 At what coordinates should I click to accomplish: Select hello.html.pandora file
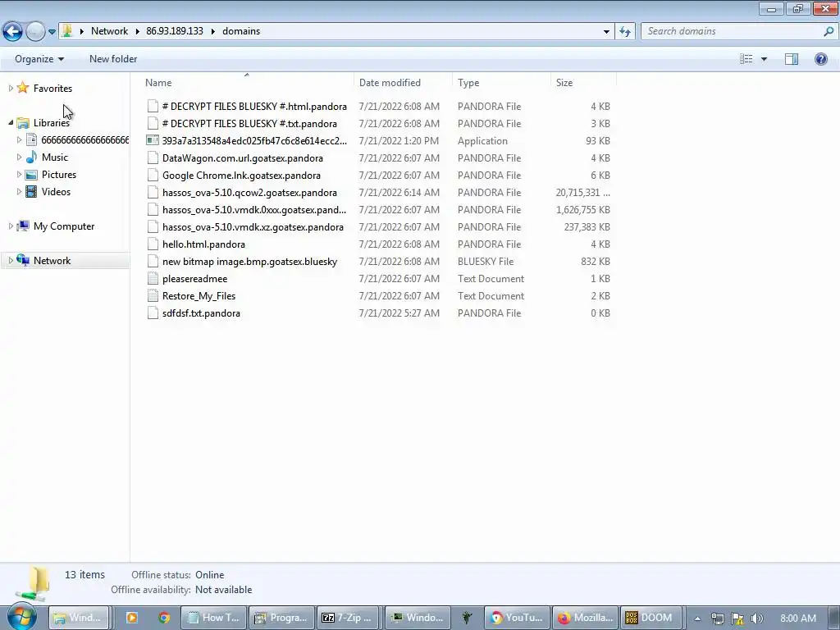pyautogui.click(x=203, y=244)
